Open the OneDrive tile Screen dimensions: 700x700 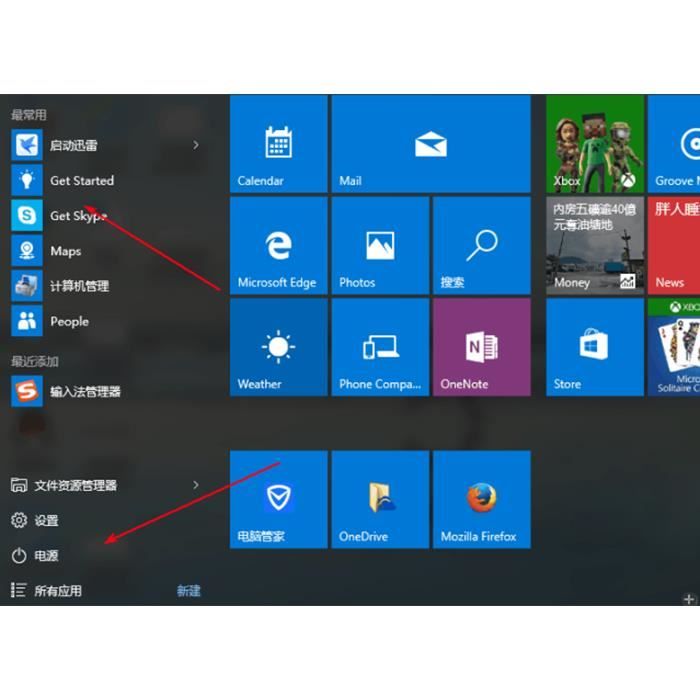[380, 499]
